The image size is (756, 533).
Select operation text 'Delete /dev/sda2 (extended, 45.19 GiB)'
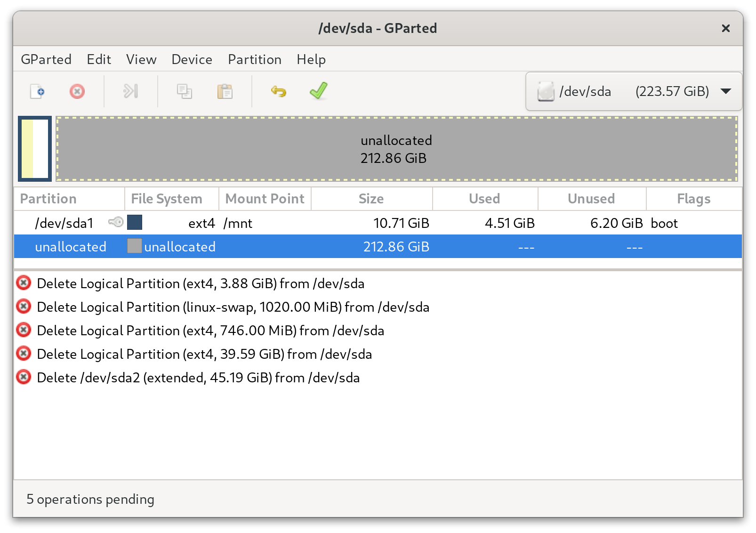[154, 378]
